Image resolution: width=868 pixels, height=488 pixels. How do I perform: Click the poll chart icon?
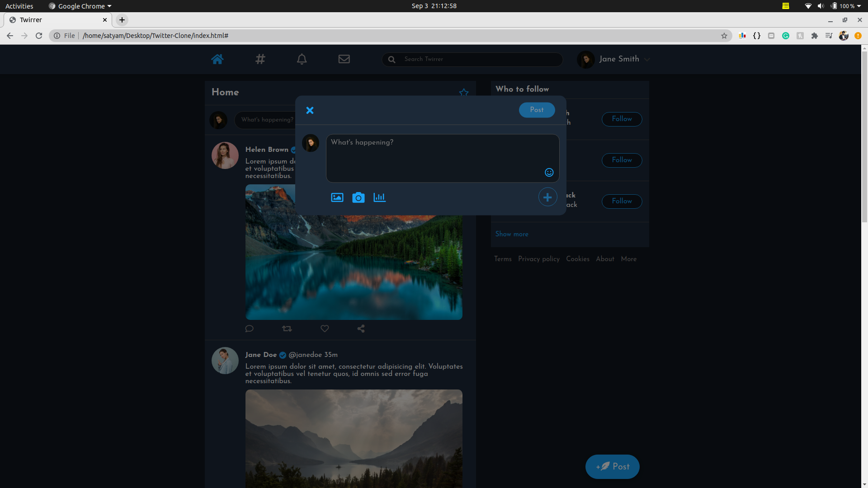point(379,197)
